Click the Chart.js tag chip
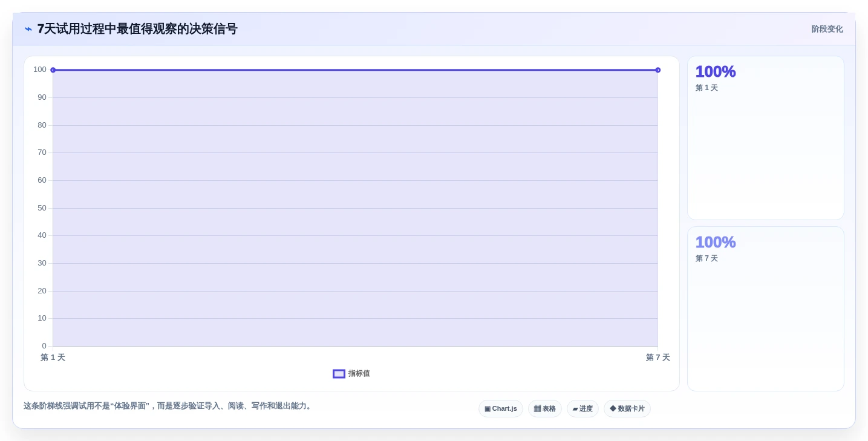The height and width of the screenshot is (441, 868). pos(501,409)
